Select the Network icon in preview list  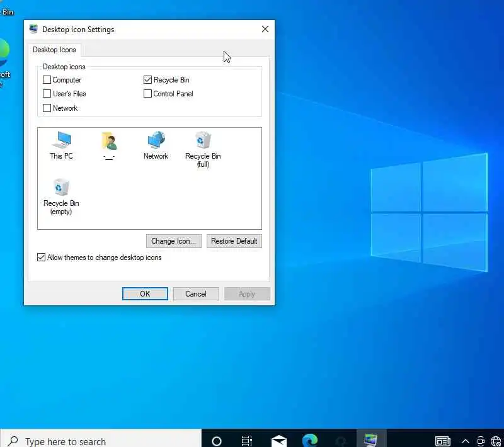pos(156,146)
